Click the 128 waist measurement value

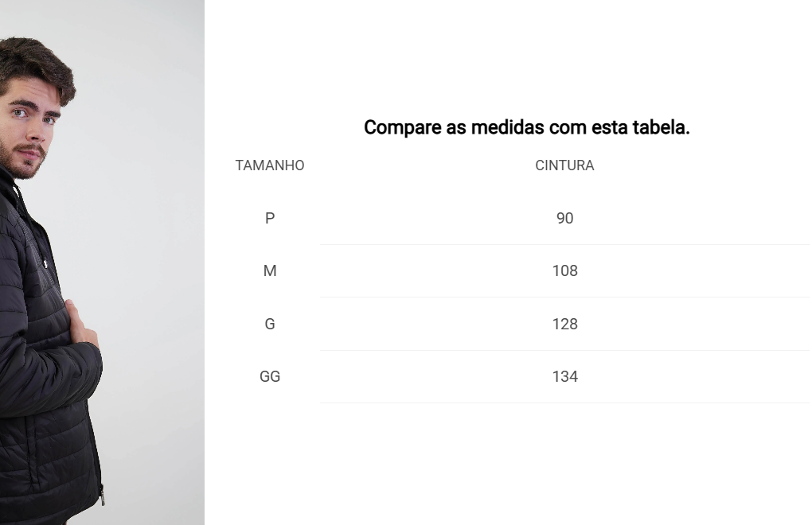(564, 324)
